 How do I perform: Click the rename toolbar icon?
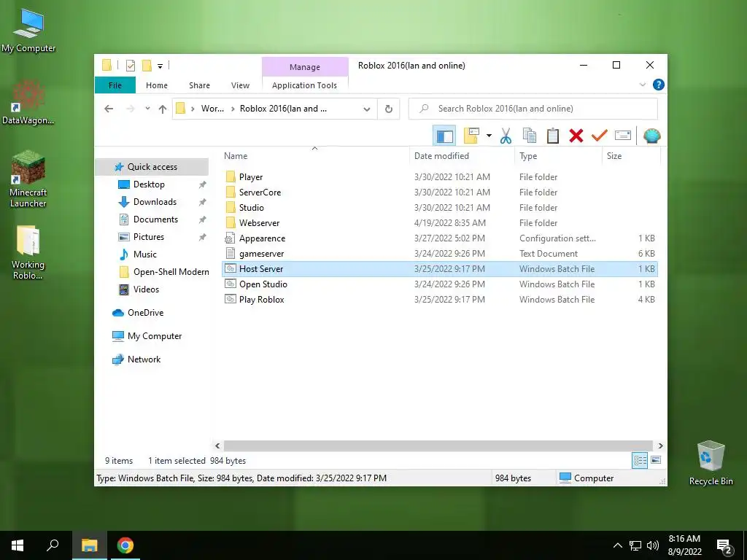pos(623,136)
